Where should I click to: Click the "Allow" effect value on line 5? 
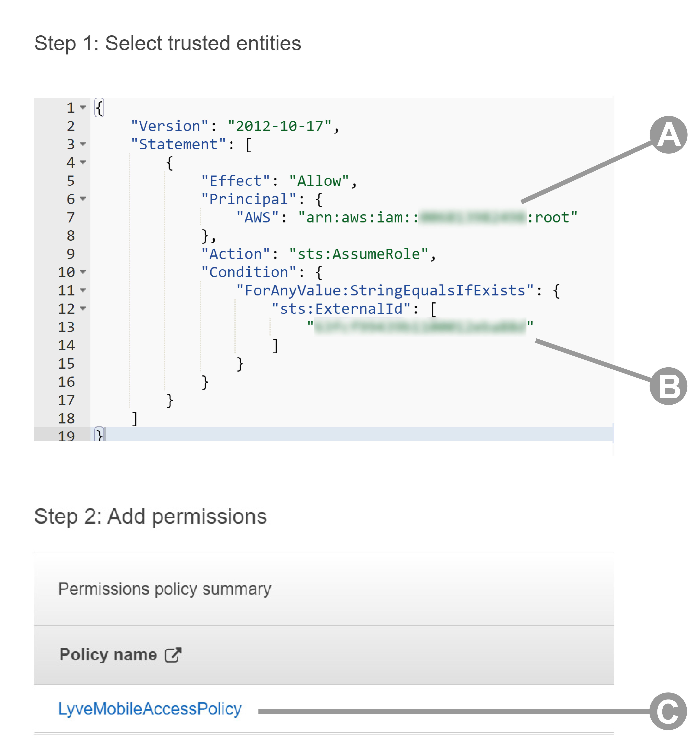tap(319, 181)
